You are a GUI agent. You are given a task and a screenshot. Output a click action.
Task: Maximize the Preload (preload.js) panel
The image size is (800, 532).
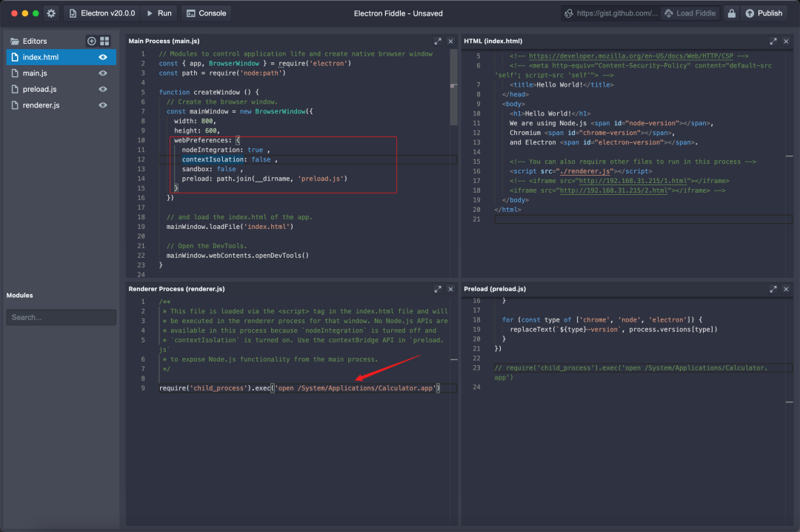[x=773, y=289]
